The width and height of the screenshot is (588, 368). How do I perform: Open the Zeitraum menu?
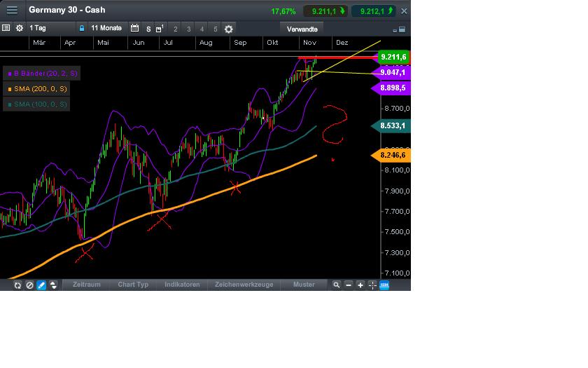(x=86, y=285)
